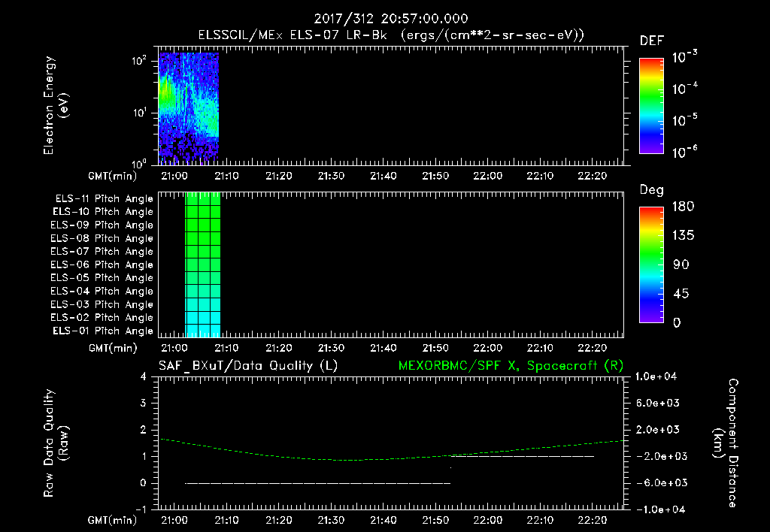Select the ELS-01 Pitch Angle row label
This screenshot has height=532, width=770.
click(x=103, y=331)
